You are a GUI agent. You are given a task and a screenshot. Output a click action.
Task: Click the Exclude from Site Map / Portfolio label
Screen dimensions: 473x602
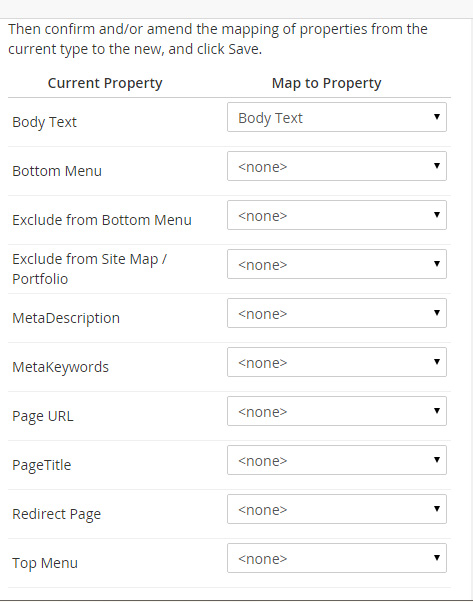tap(89, 269)
